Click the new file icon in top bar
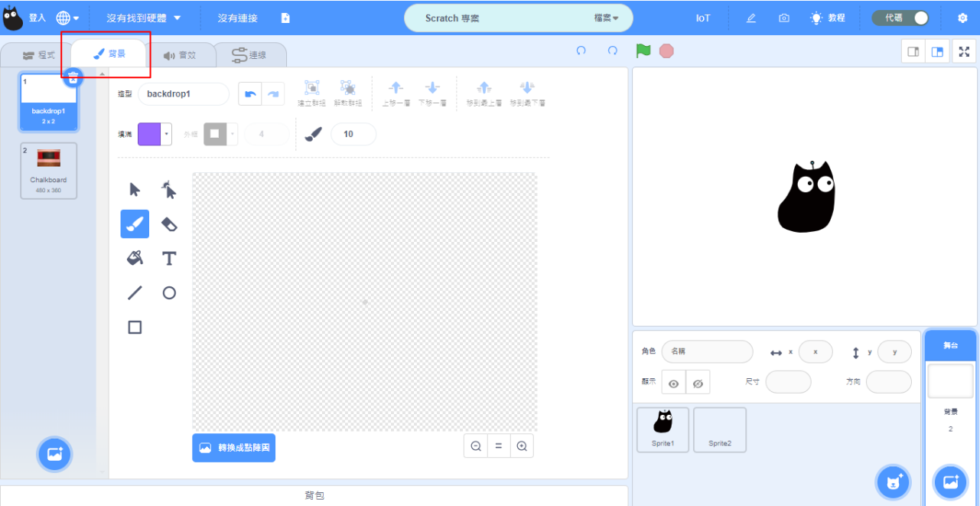980x506 pixels. click(285, 18)
